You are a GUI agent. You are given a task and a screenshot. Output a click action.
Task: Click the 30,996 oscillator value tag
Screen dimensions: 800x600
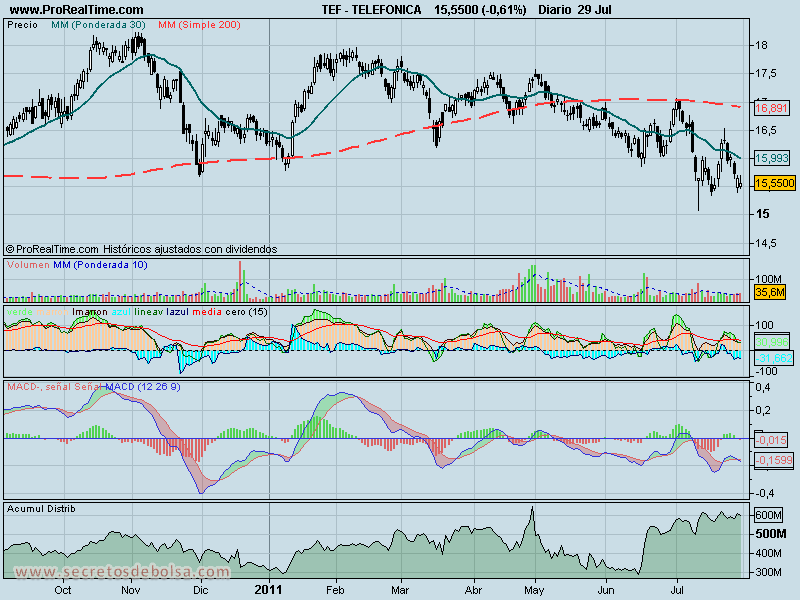pyautogui.click(x=771, y=342)
